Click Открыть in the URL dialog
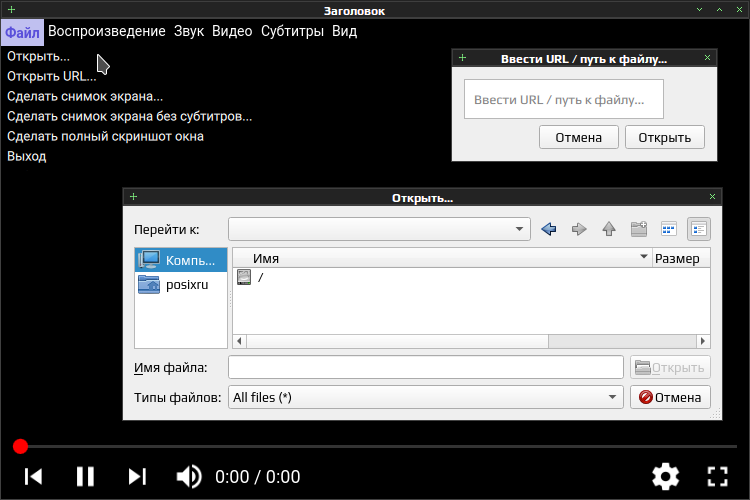Viewport: 750px width, 500px height. coord(665,137)
